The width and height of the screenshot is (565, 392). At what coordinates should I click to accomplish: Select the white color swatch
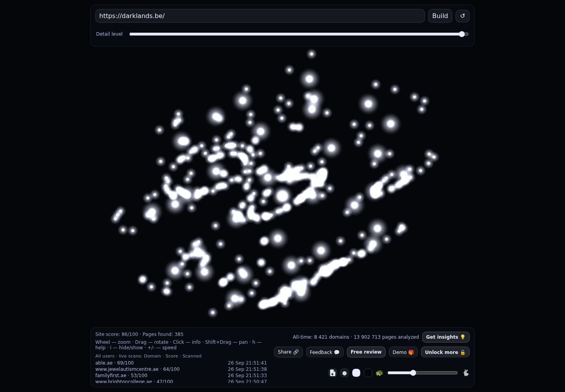(x=356, y=373)
